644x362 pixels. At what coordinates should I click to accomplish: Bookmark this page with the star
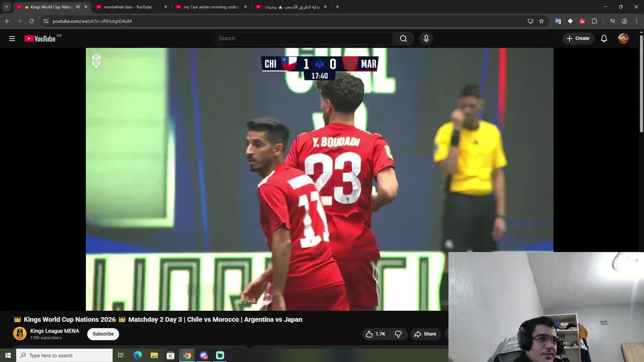point(541,21)
